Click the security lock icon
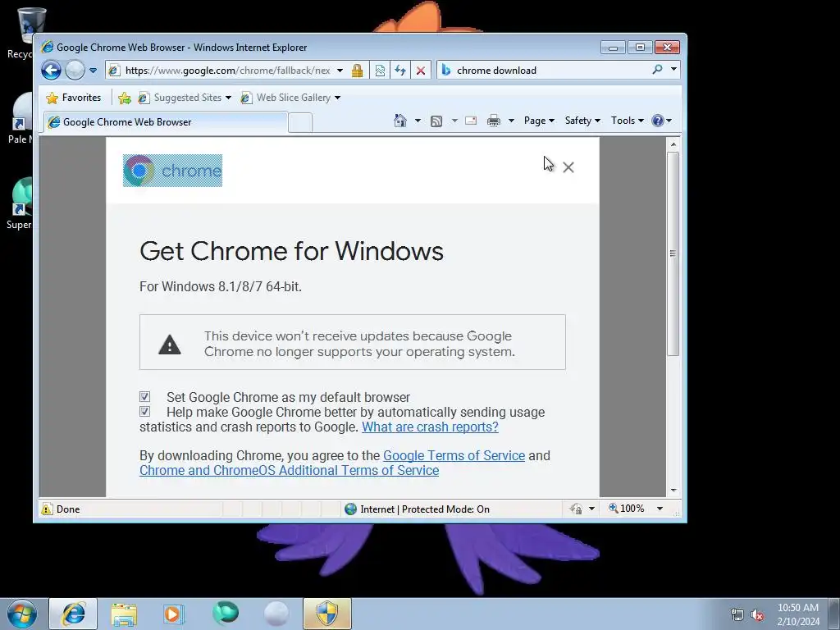 click(358, 71)
